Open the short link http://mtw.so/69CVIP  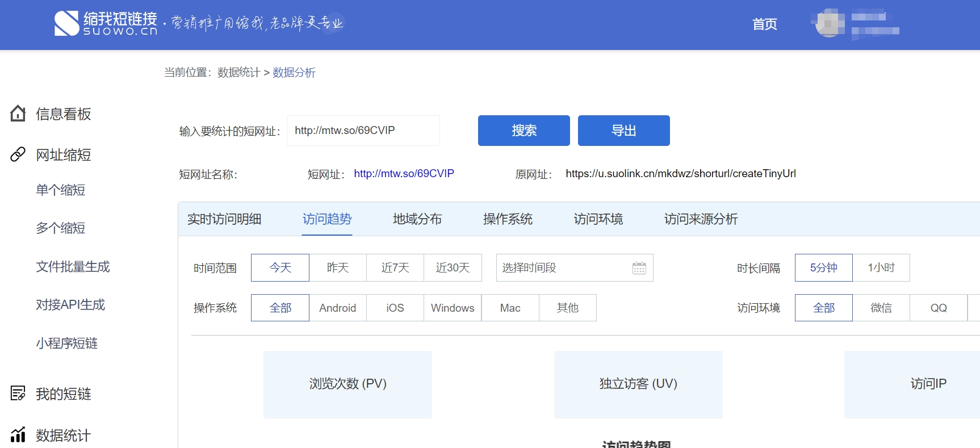tap(404, 174)
